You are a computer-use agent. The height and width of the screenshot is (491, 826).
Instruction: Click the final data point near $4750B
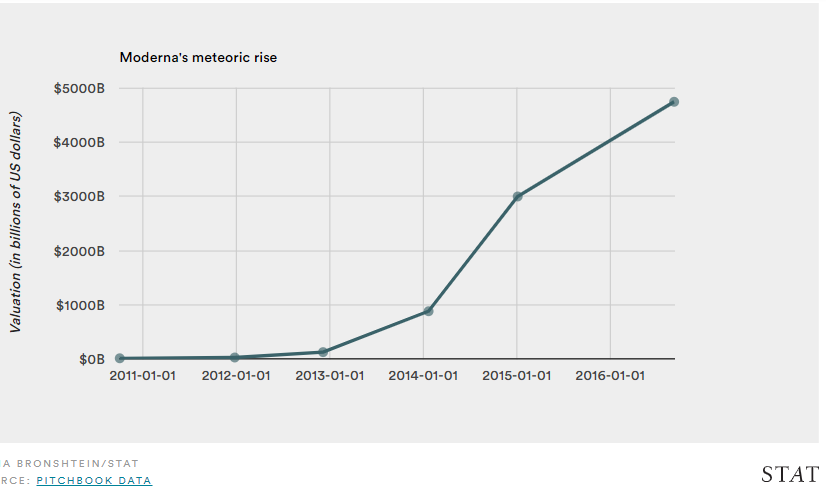click(674, 102)
